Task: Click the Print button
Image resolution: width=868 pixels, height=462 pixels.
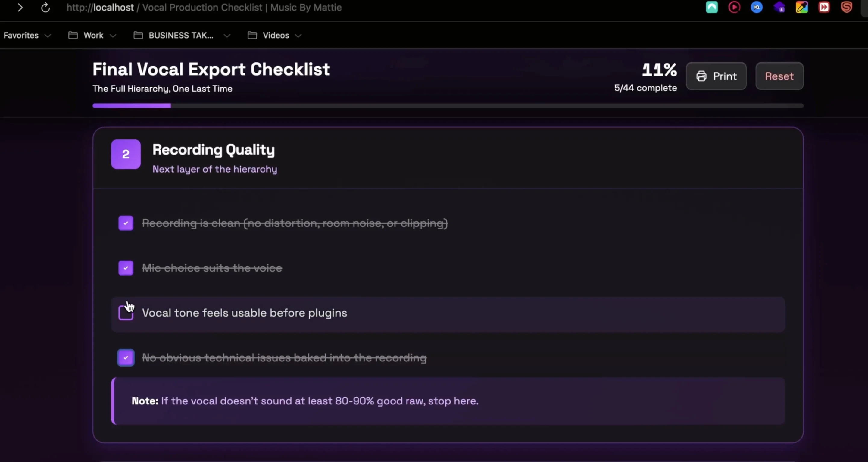Action: click(716, 76)
